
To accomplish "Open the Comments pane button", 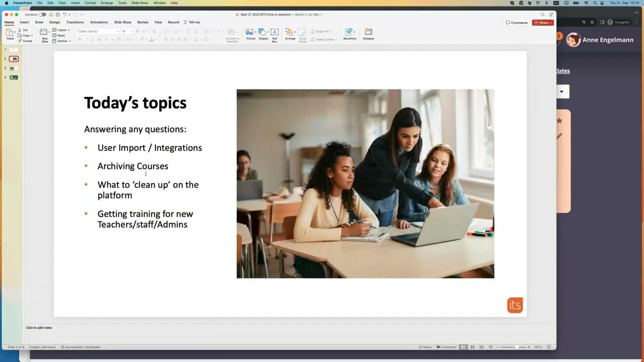I will [x=517, y=23].
